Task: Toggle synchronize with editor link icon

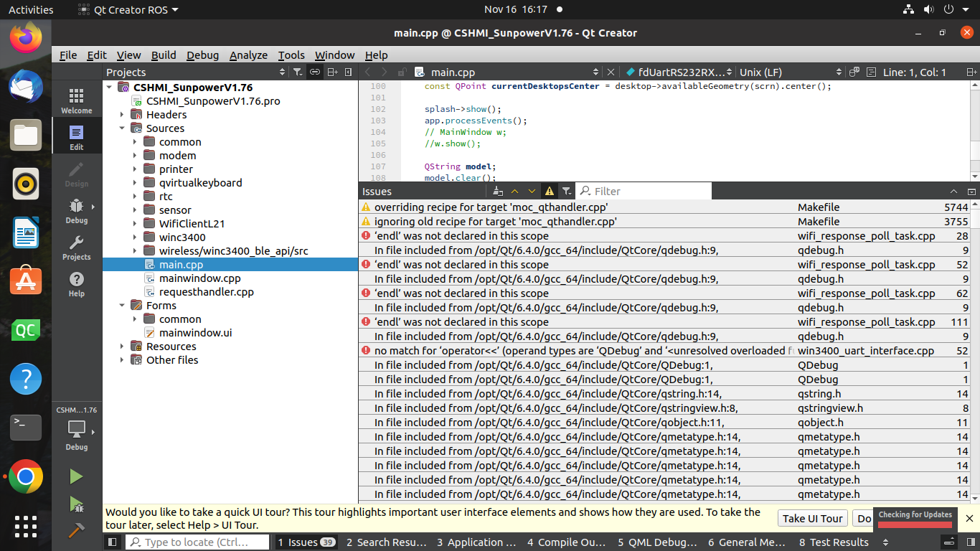Action: [x=315, y=72]
